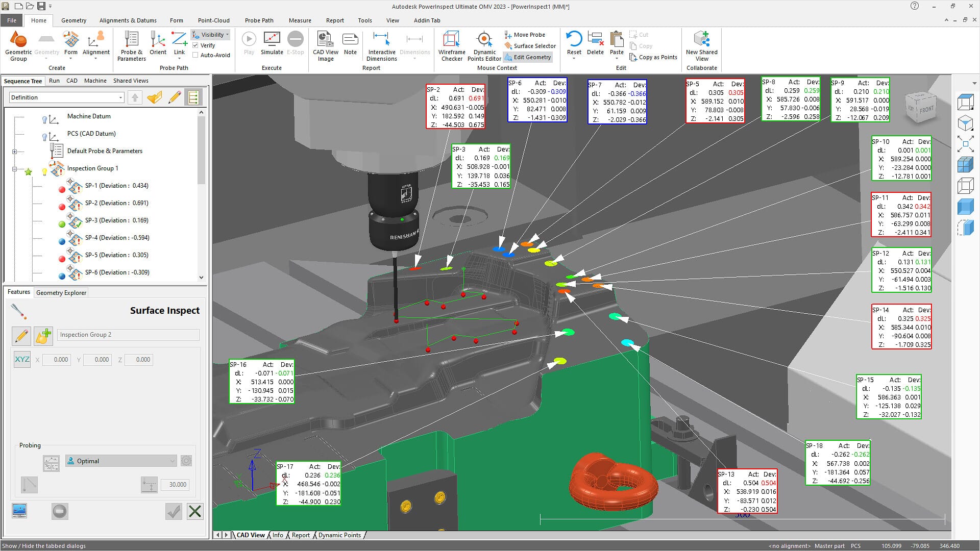Select the Geometric Group tool
Viewport: 980px width, 551px height.
(x=18, y=45)
